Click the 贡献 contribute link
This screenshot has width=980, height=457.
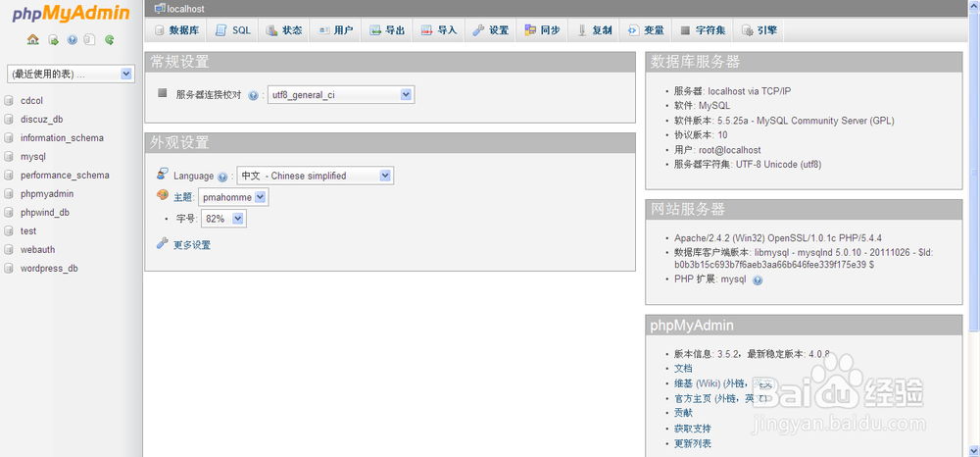coord(683,413)
